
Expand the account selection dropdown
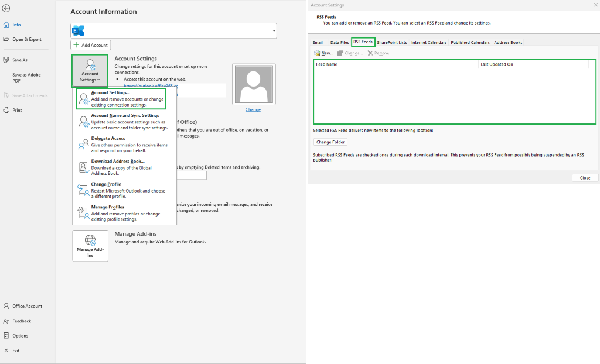click(274, 31)
